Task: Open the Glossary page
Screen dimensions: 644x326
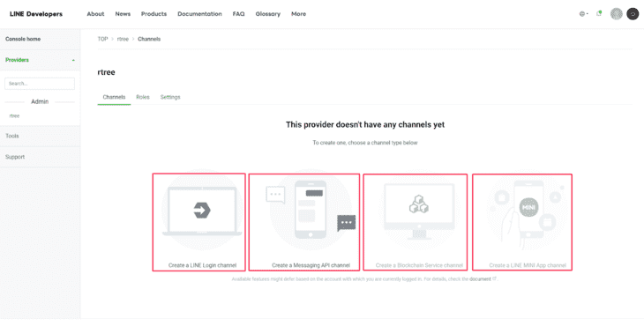Action: pos(268,14)
